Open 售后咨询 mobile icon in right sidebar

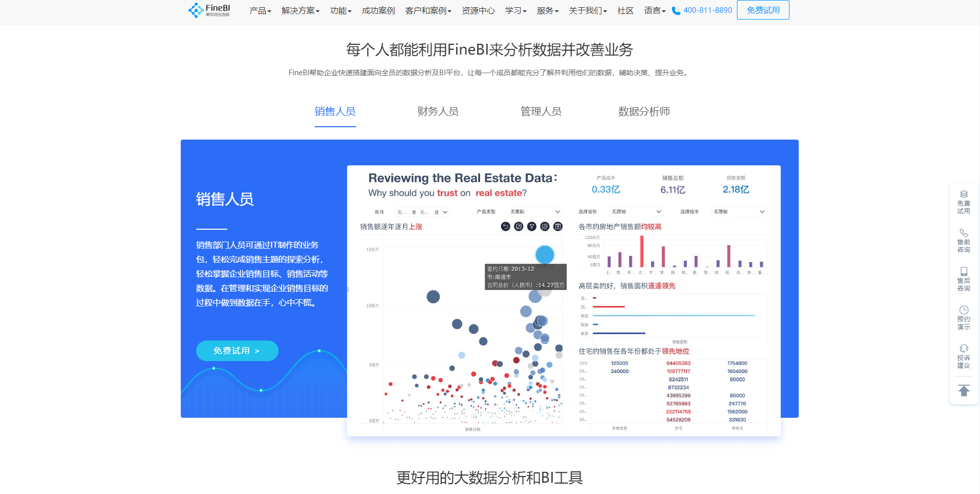(x=964, y=271)
